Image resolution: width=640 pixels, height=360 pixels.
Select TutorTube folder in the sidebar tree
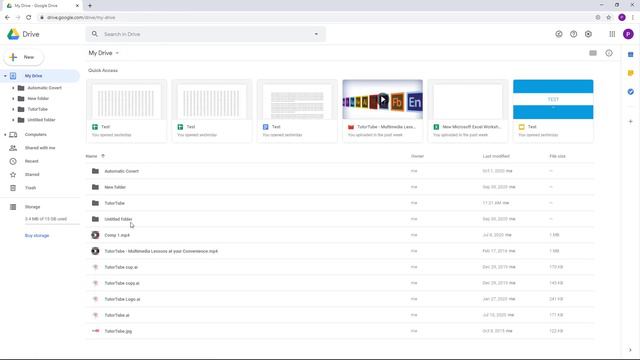pyautogui.click(x=38, y=109)
